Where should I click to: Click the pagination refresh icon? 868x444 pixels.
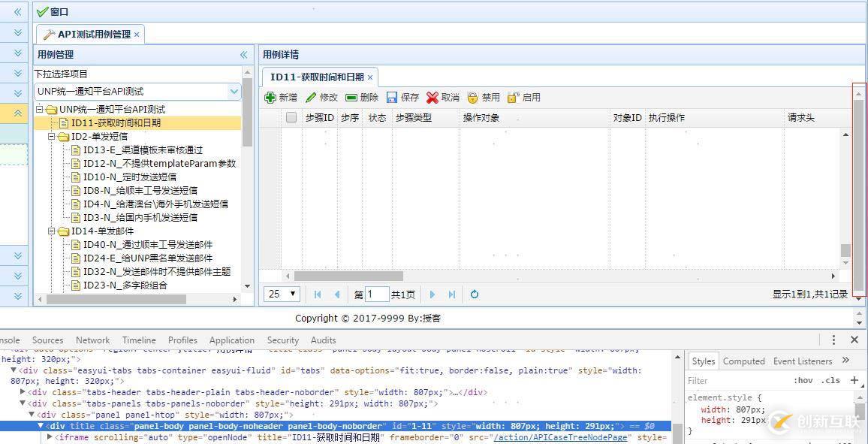tap(475, 294)
